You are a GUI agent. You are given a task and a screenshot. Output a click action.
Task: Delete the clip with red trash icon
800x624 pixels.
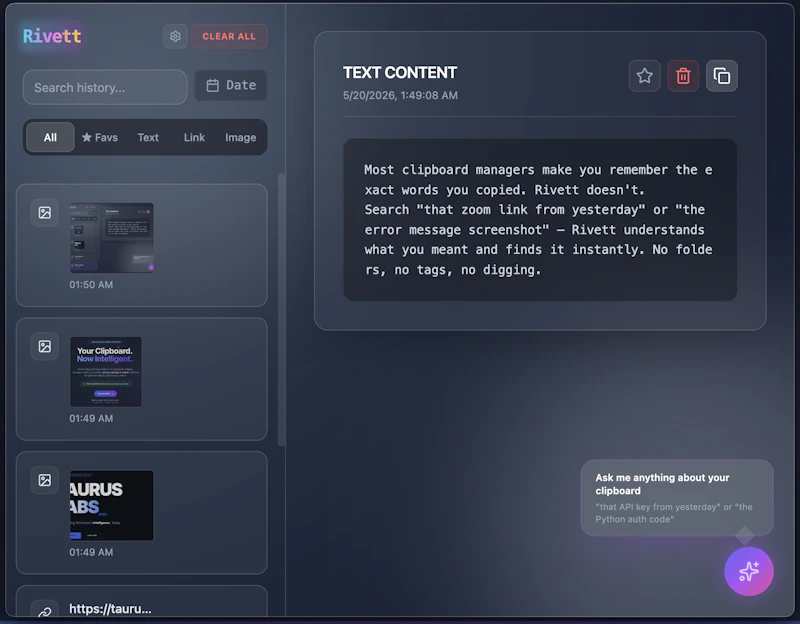pos(683,76)
